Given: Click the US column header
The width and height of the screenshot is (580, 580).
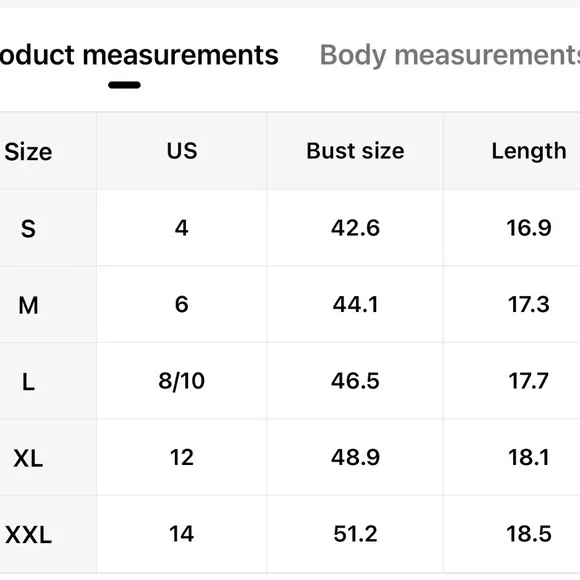Looking at the screenshot, I should pyautogui.click(x=182, y=151).
